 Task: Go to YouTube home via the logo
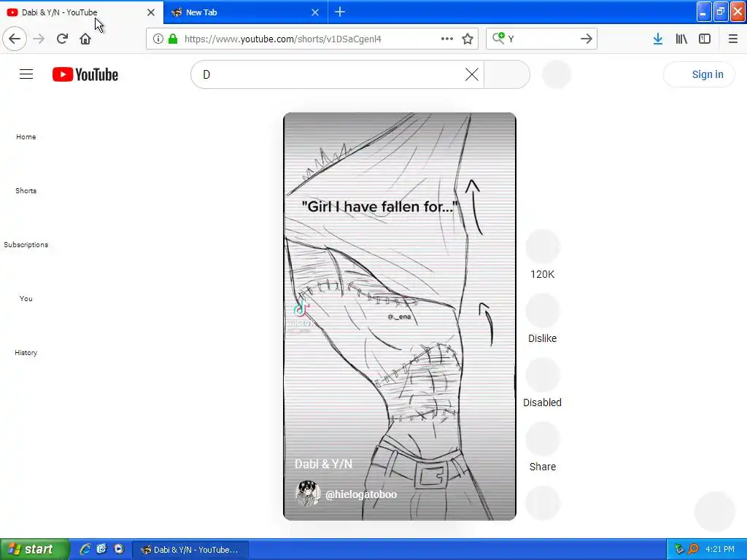(x=85, y=74)
